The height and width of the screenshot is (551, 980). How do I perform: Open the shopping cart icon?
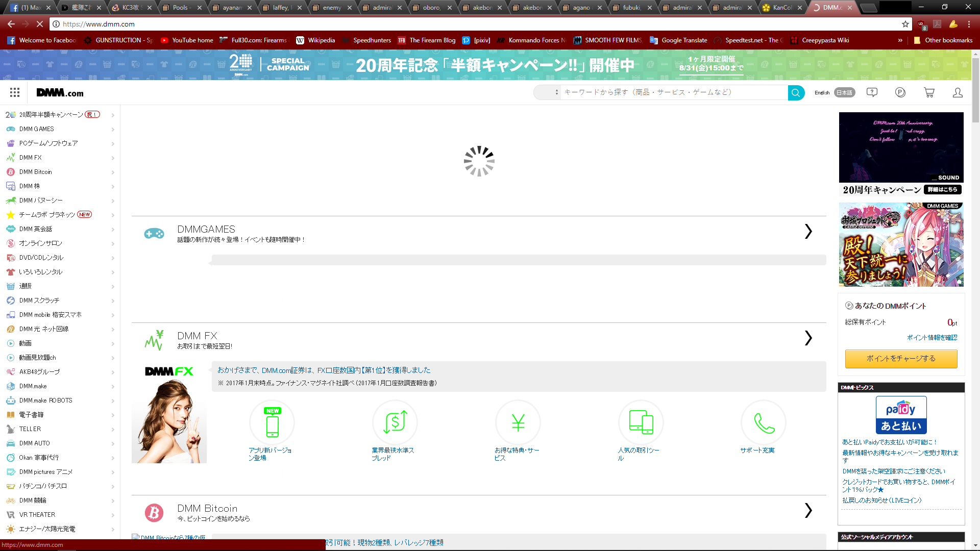929,92
